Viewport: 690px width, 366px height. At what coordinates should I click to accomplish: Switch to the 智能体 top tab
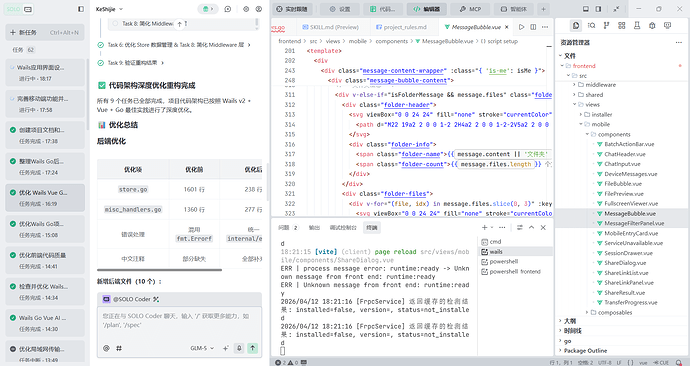(514, 9)
